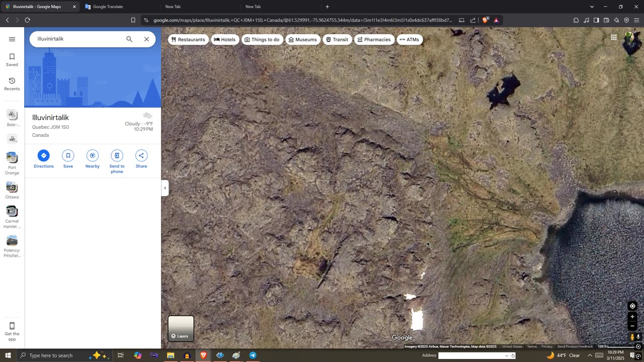Click the search magnifier icon
The height and width of the screenshot is (362, 644).
click(x=129, y=39)
